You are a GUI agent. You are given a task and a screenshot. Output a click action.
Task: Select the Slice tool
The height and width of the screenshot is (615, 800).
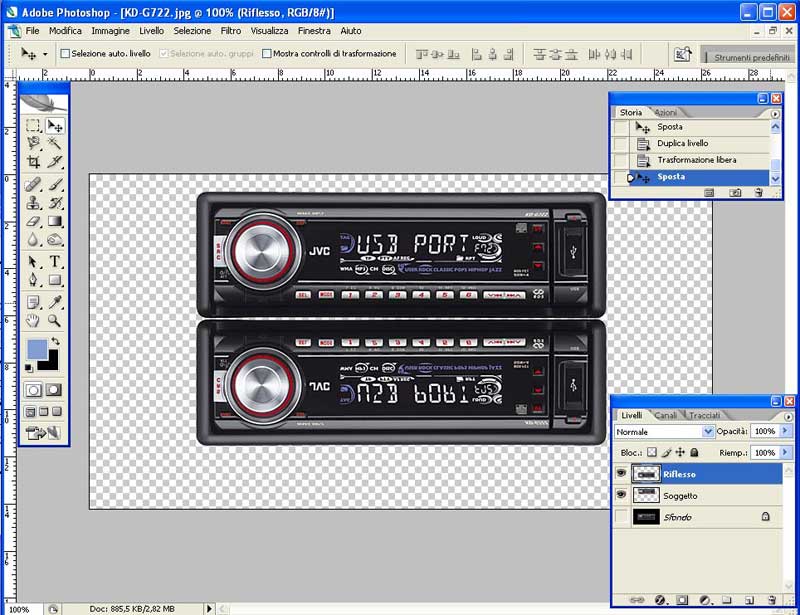pyautogui.click(x=55, y=162)
